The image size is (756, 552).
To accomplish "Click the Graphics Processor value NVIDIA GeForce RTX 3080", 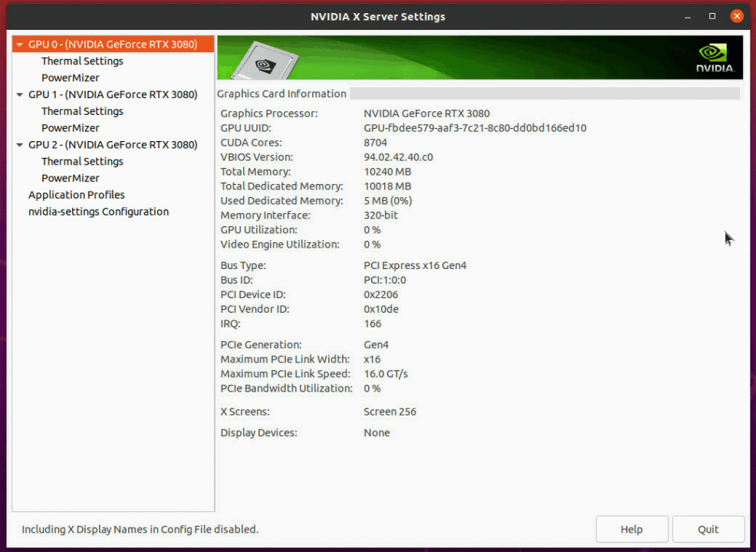I will [x=427, y=113].
